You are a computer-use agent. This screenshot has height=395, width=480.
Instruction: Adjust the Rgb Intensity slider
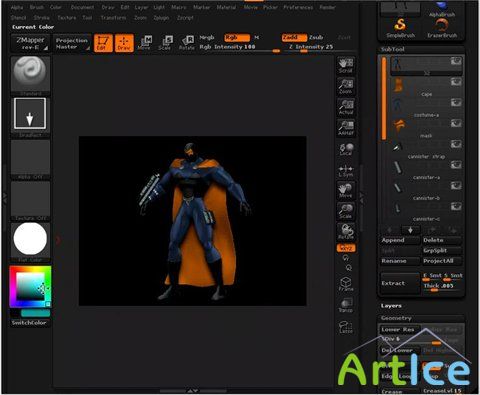pyautogui.click(x=240, y=48)
